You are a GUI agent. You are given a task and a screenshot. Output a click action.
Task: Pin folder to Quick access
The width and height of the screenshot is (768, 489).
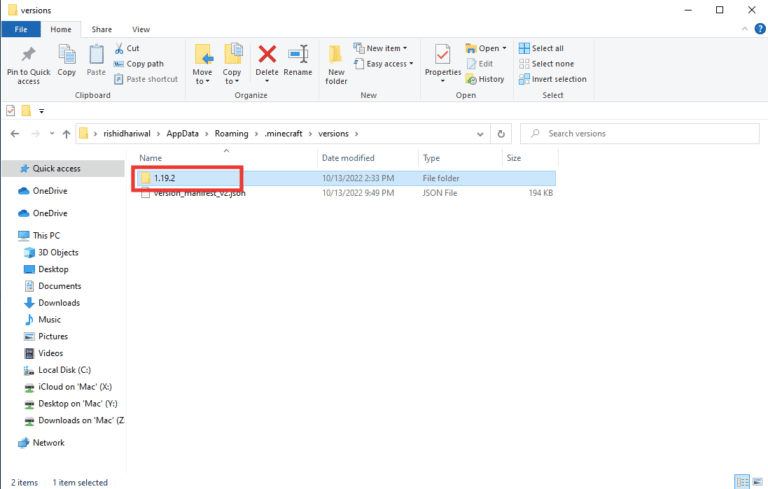[x=28, y=66]
